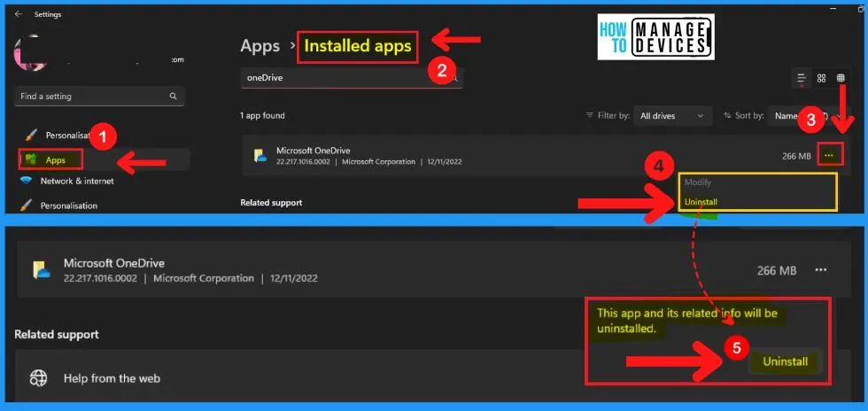Click the Find a setting search box
This screenshot has height=411, width=868.
click(x=99, y=97)
